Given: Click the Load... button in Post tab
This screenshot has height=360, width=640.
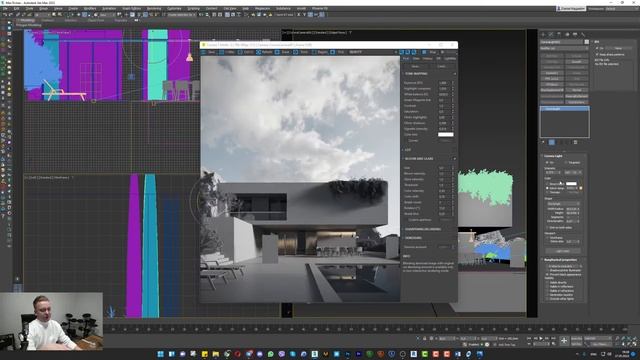Looking at the screenshot, I should tap(442, 66).
